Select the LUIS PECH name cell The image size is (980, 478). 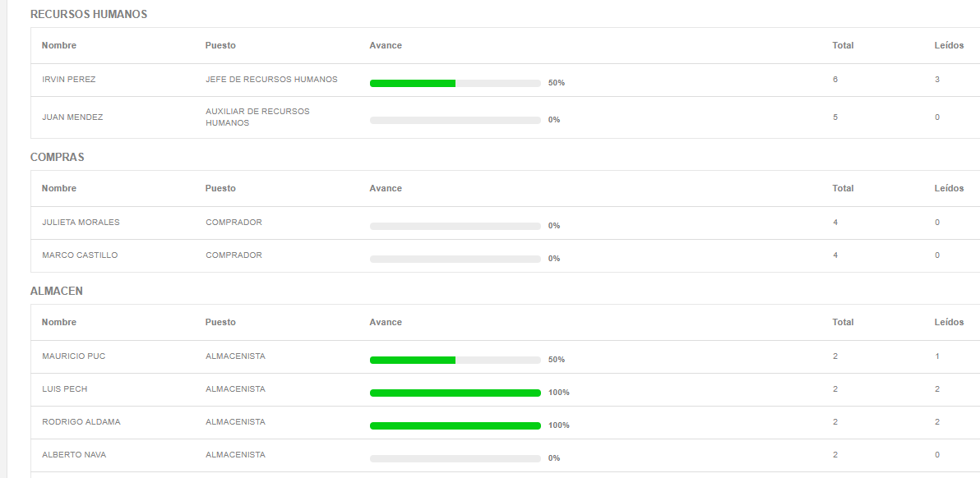point(64,388)
